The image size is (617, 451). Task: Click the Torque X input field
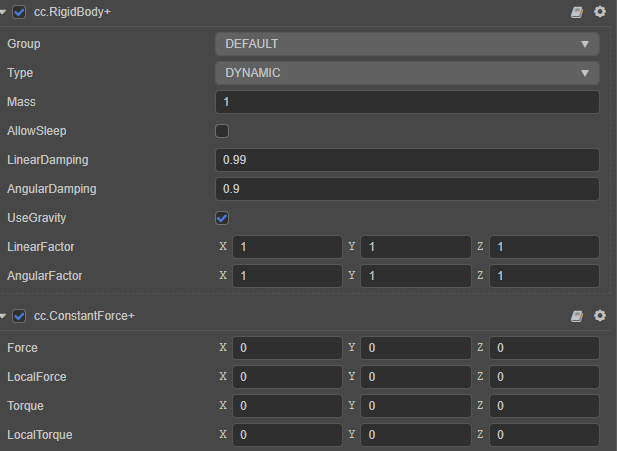point(287,406)
